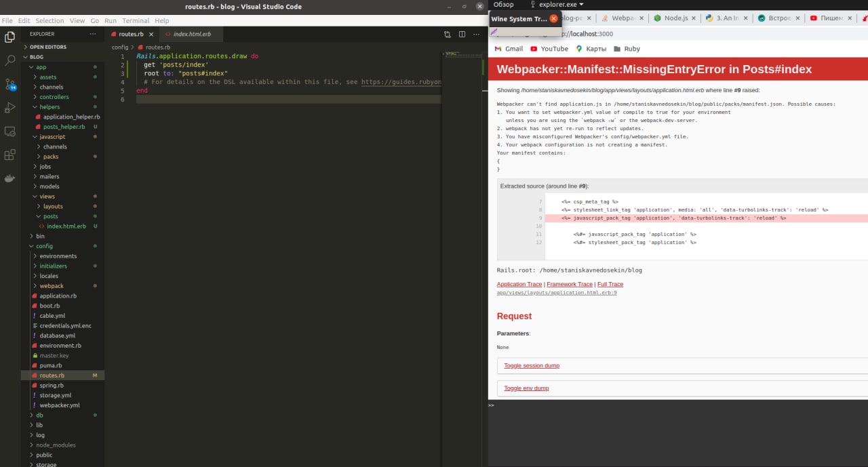
Task: Open the File menu
Action: (x=7, y=21)
